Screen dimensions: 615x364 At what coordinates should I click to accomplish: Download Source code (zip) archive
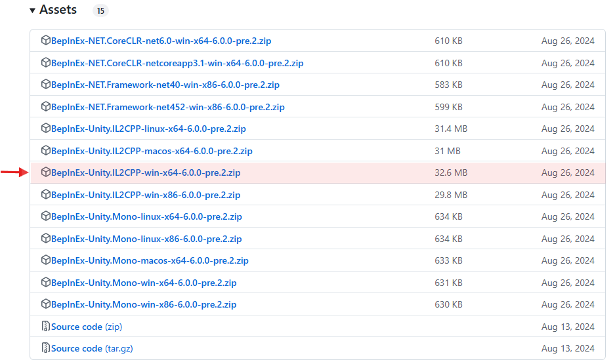(x=87, y=327)
